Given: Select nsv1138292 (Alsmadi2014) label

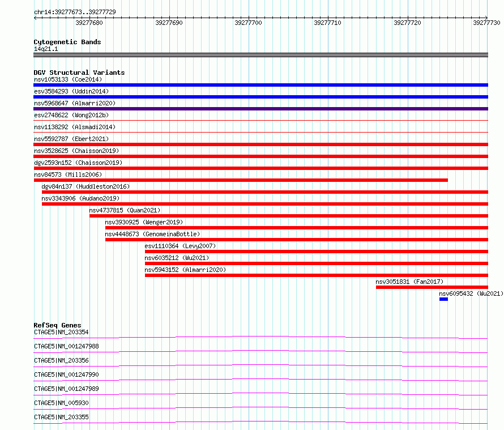Looking at the screenshot, I should click(x=75, y=127).
